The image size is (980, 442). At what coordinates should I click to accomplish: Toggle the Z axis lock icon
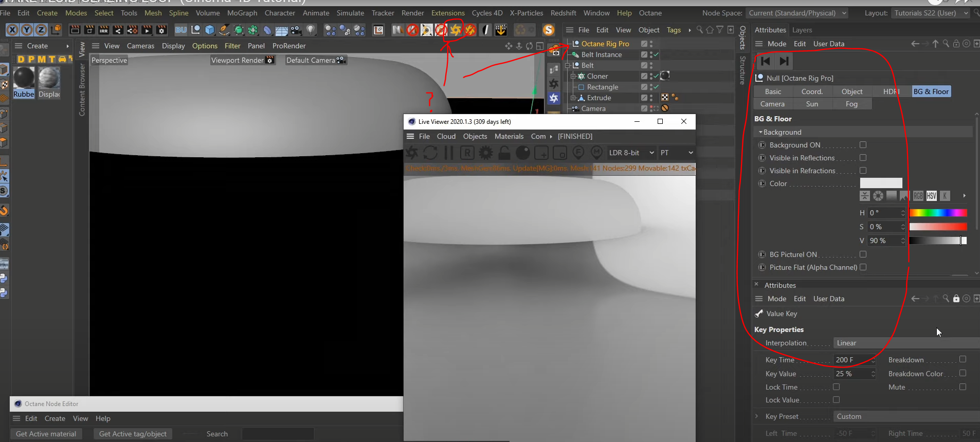pos(41,30)
